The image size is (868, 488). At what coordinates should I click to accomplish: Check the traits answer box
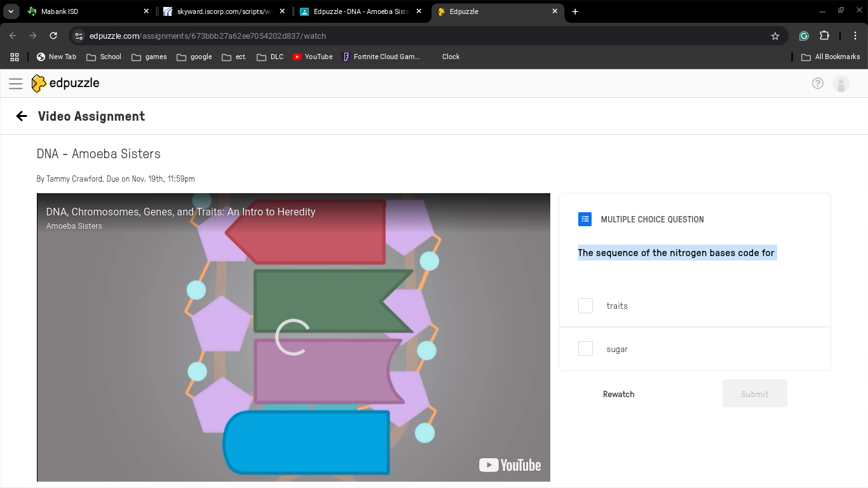[x=585, y=306]
